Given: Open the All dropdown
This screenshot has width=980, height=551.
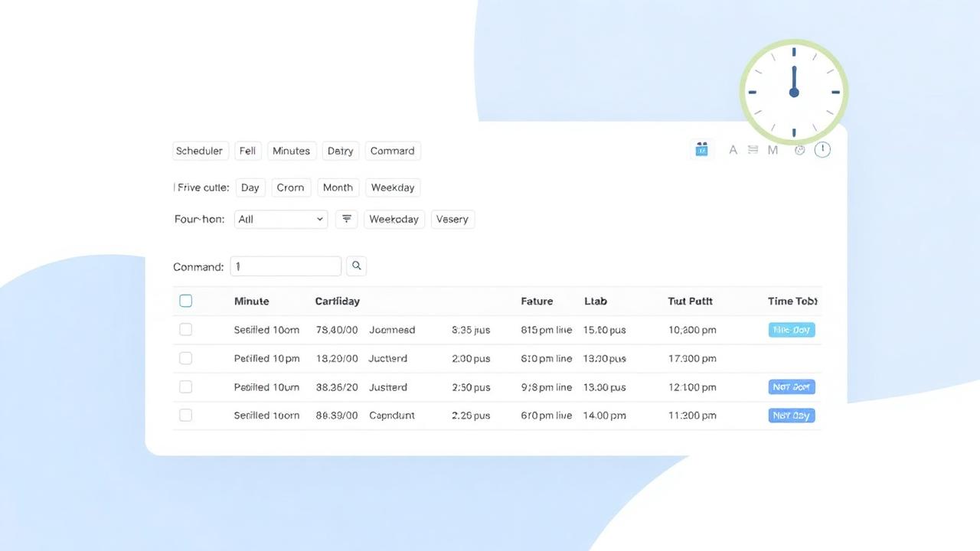Looking at the screenshot, I should pyautogui.click(x=281, y=219).
